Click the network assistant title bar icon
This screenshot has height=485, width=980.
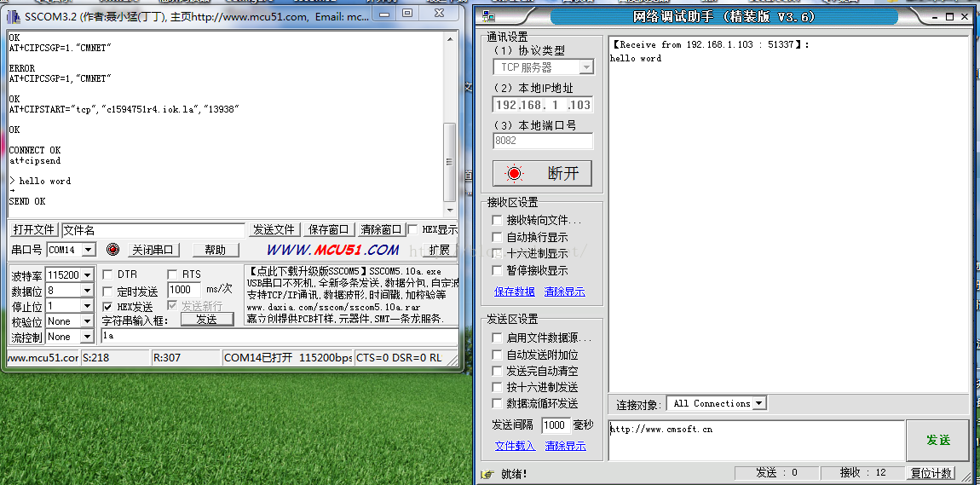(489, 17)
